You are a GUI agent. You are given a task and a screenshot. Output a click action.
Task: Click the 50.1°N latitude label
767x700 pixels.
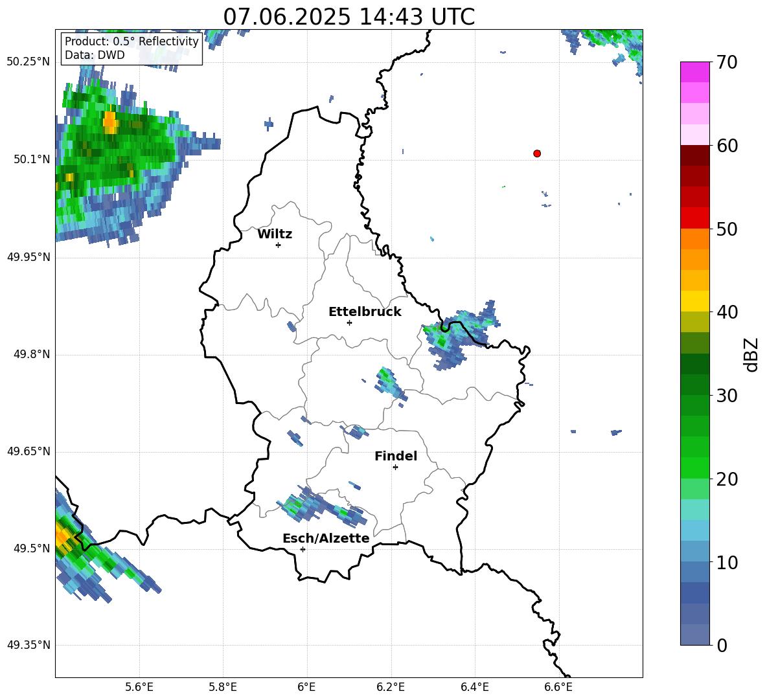pos(32,159)
